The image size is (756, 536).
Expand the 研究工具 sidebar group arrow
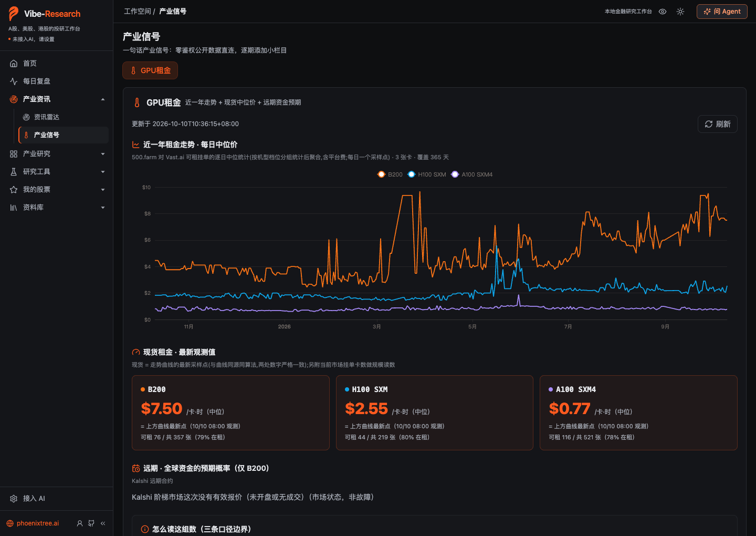coord(103,172)
